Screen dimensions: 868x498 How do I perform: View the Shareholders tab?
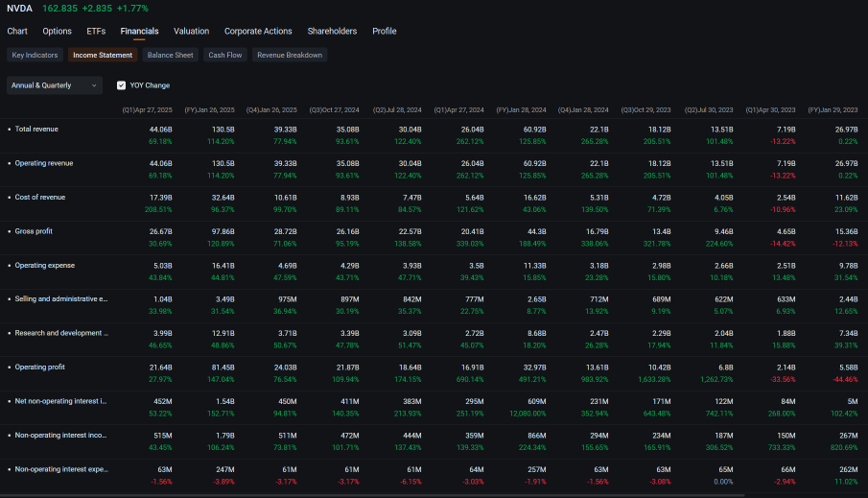(332, 31)
